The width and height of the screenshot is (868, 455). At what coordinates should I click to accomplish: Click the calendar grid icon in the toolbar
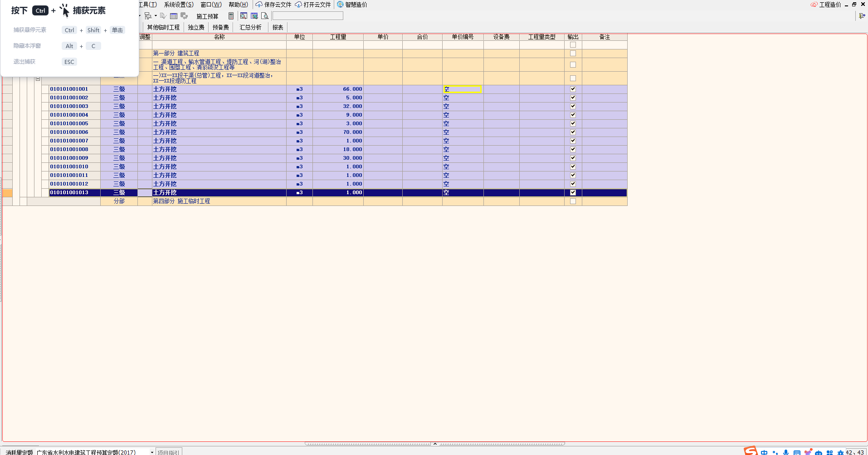tap(174, 16)
